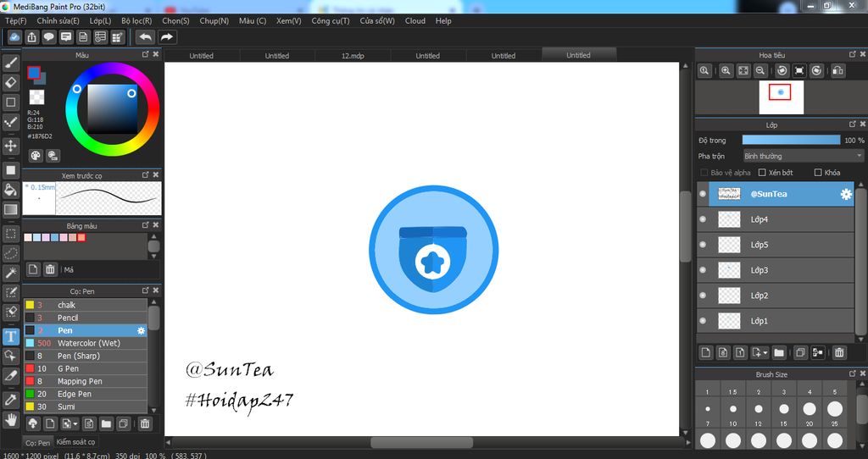The width and height of the screenshot is (868, 459).
Task: Select the chalk brush
Action: click(x=86, y=305)
